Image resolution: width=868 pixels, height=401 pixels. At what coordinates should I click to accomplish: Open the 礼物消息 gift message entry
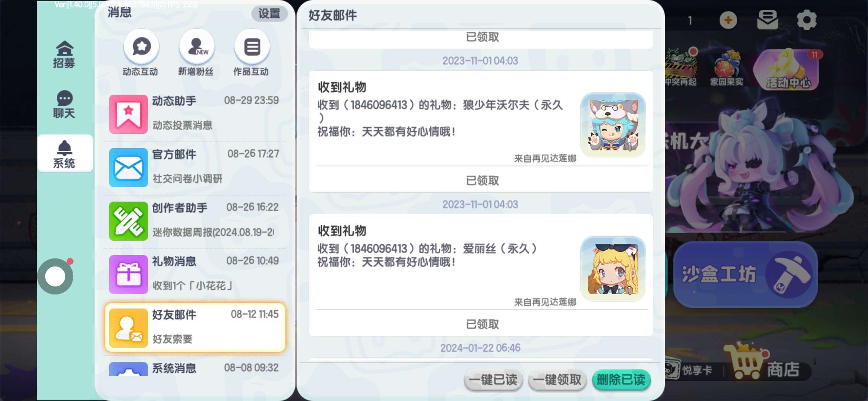tap(195, 274)
